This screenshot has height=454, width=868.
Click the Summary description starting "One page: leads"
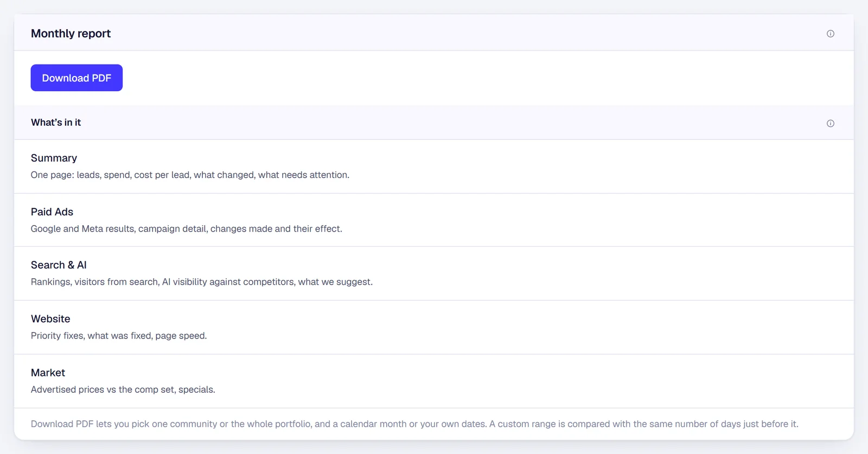[x=190, y=175]
